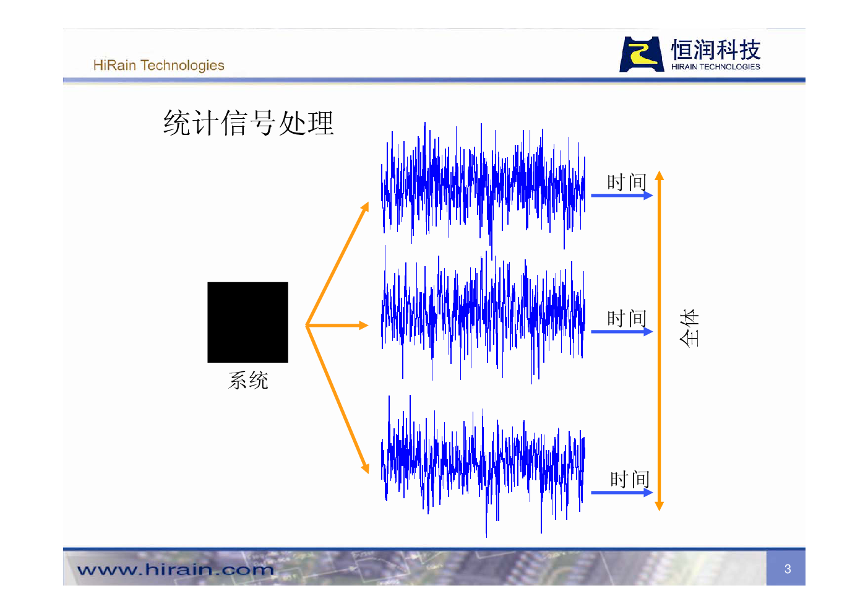
Task: Click the top blue time arrow
Action: click(621, 196)
